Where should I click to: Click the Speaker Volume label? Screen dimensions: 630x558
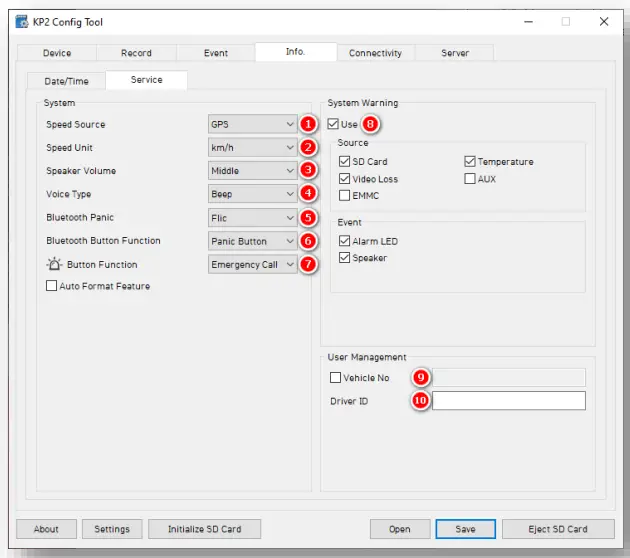pyautogui.click(x=81, y=171)
